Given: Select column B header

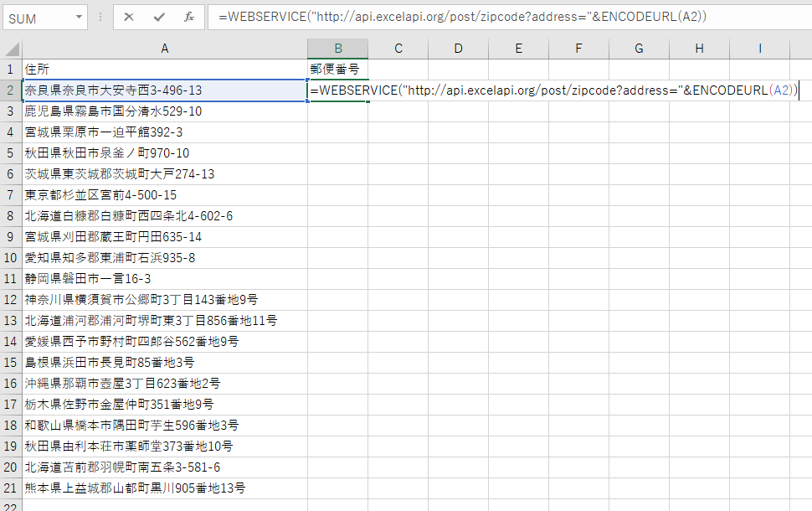Looking at the screenshot, I should [337, 49].
